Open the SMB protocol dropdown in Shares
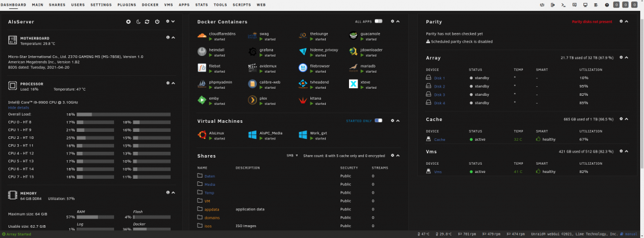 coord(292,156)
